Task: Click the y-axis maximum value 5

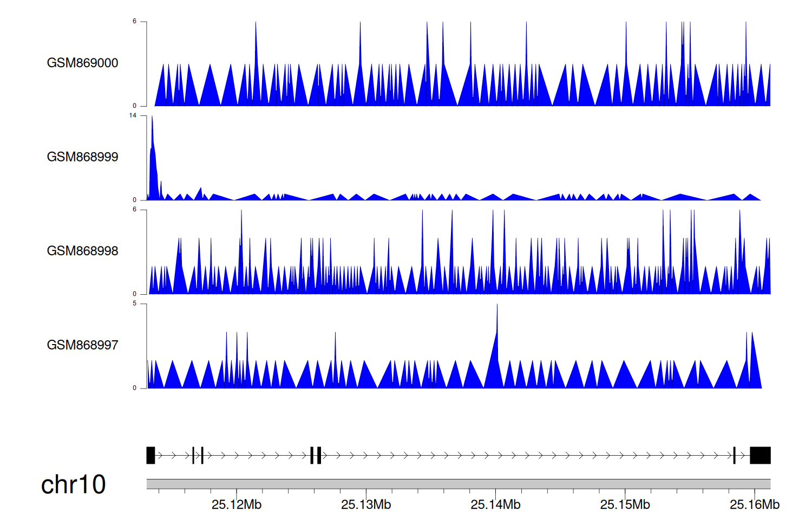Action: (135, 303)
